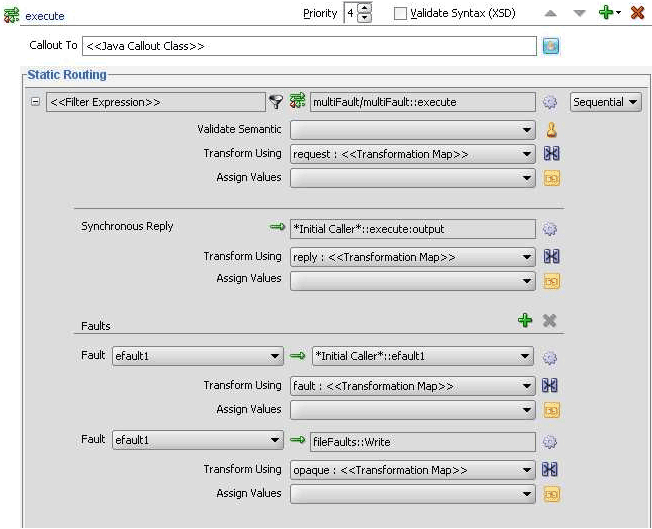Open assign values dialog for opaque transform

tap(552, 494)
